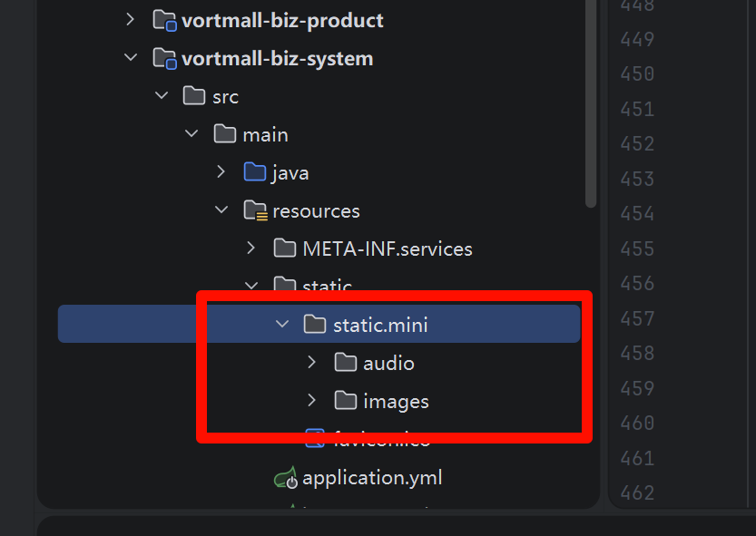This screenshot has width=756, height=536.
Task: Click the blue java source folder icon
Action: (x=254, y=172)
